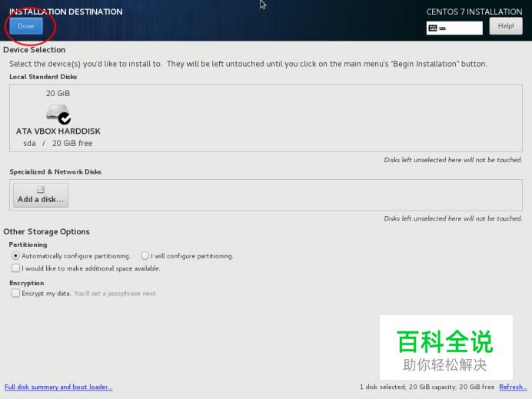Screen dimensions: 532x399
Task: Click the Local Standard Disks heading
Action: click(x=43, y=77)
